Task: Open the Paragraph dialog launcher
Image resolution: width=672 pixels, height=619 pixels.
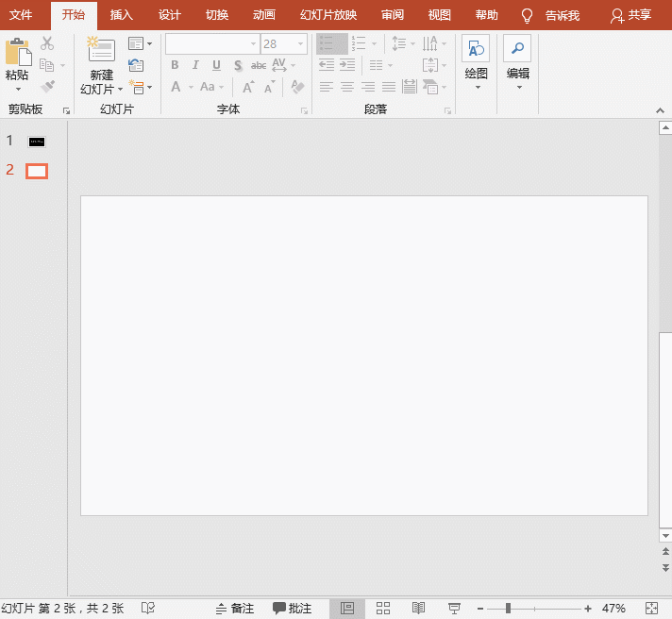Action: pos(448,111)
